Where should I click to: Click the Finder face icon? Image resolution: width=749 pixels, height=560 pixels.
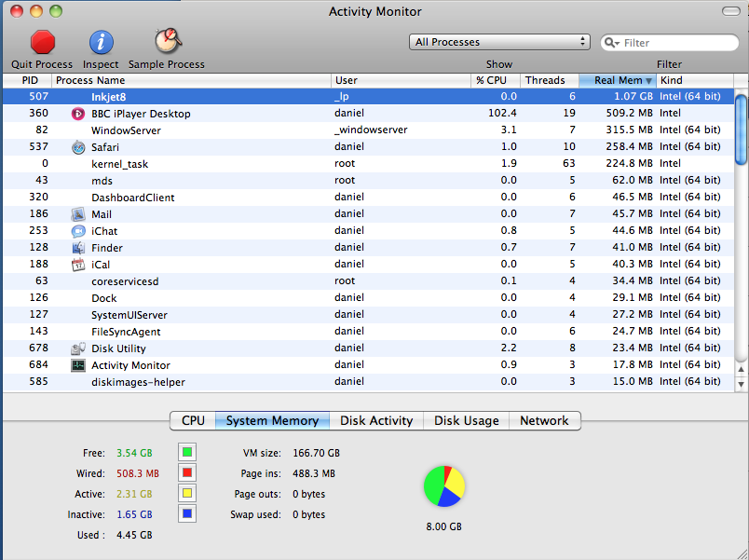pos(78,248)
